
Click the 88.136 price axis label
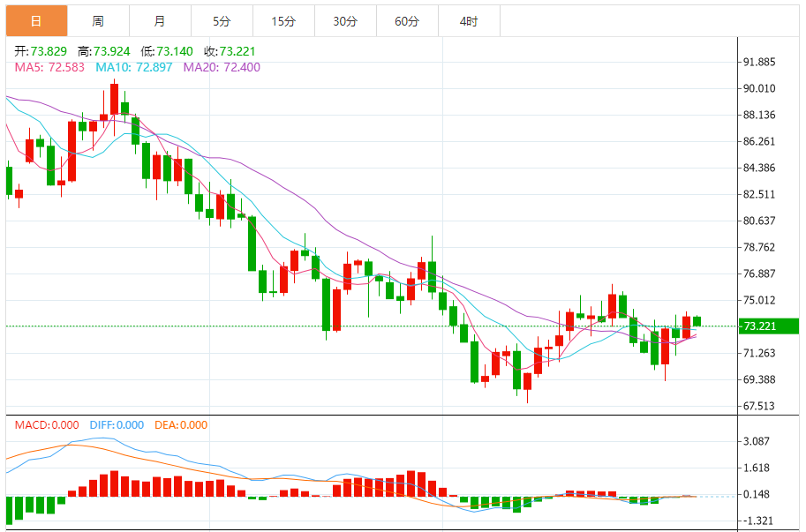coord(759,115)
